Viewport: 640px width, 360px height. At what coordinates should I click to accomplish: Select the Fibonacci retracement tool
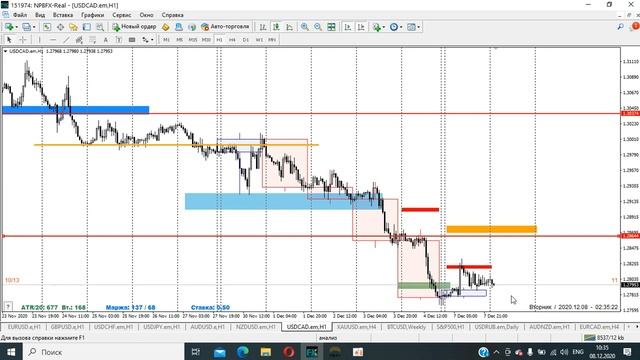[93, 40]
